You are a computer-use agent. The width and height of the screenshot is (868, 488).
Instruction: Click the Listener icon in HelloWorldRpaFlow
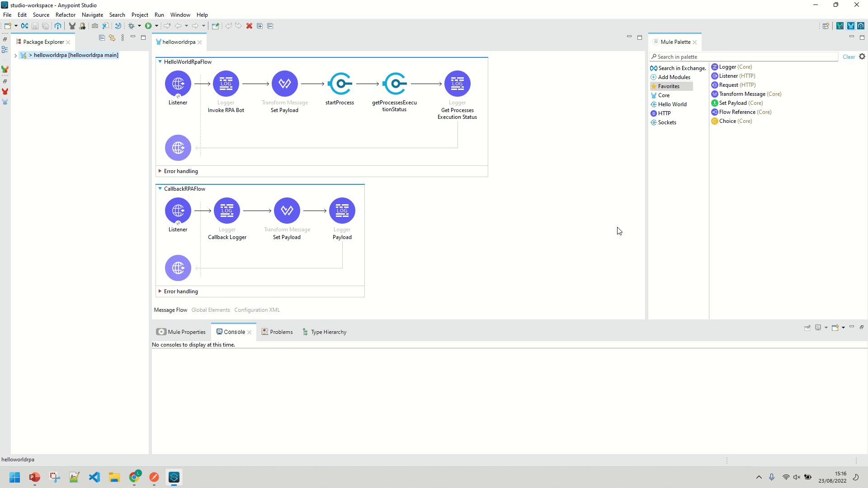click(x=178, y=83)
